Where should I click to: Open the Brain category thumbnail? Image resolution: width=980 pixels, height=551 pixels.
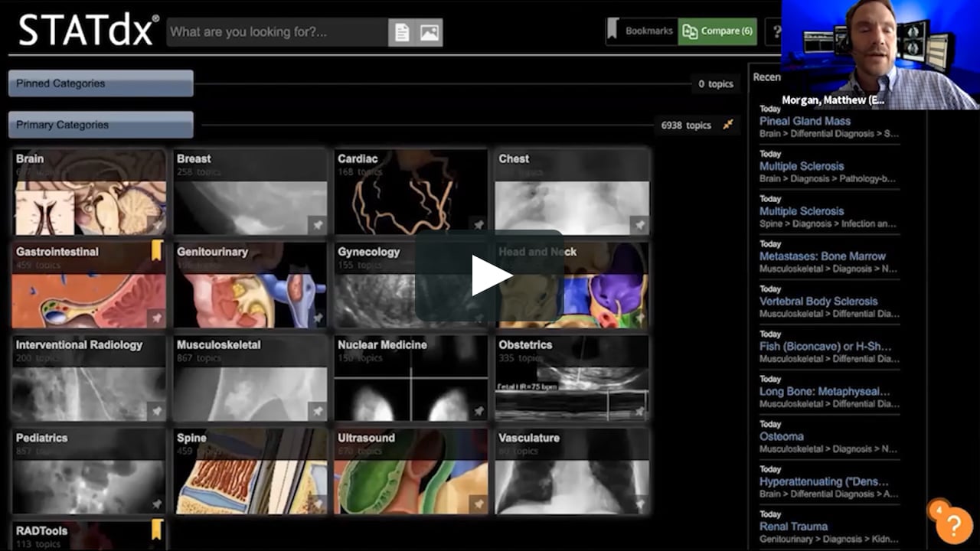tap(90, 192)
